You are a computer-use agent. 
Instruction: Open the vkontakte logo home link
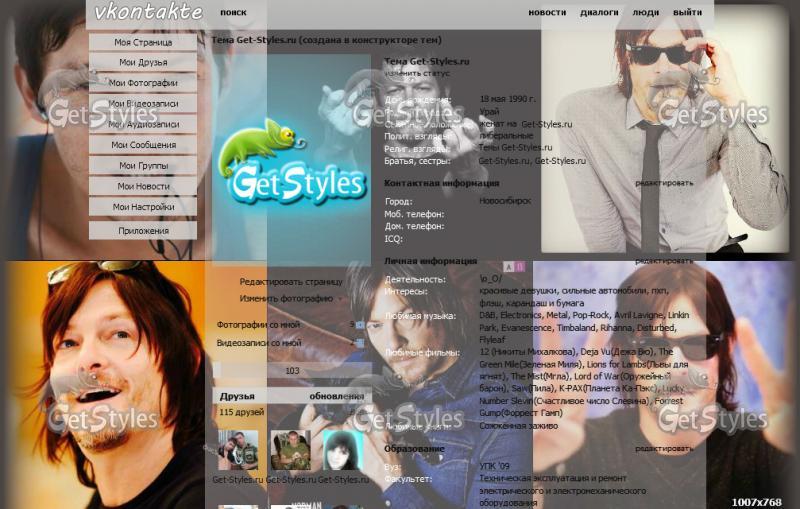coord(148,12)
